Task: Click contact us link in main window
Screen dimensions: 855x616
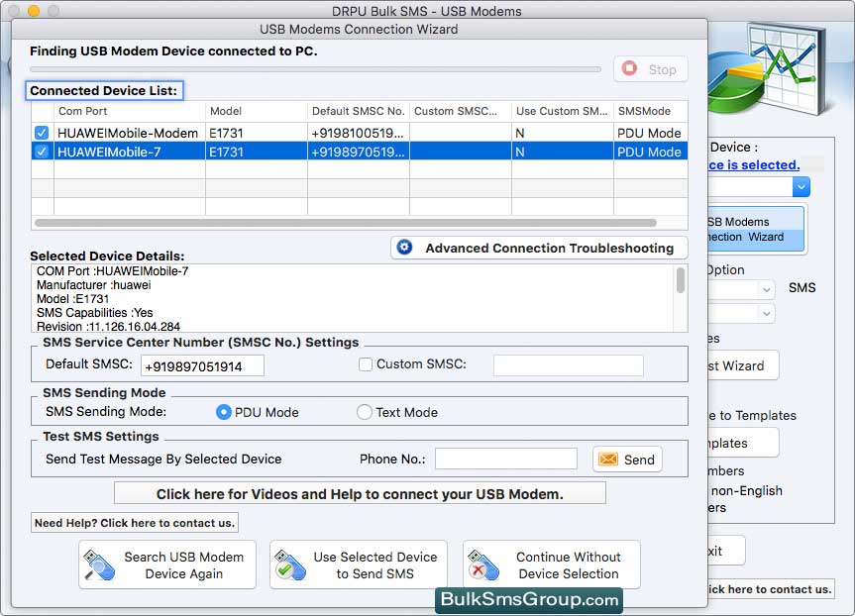Action: tap(771, 588)
